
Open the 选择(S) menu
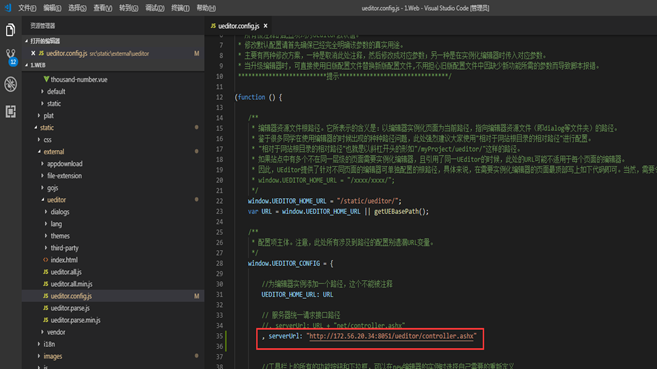point(78,8)
